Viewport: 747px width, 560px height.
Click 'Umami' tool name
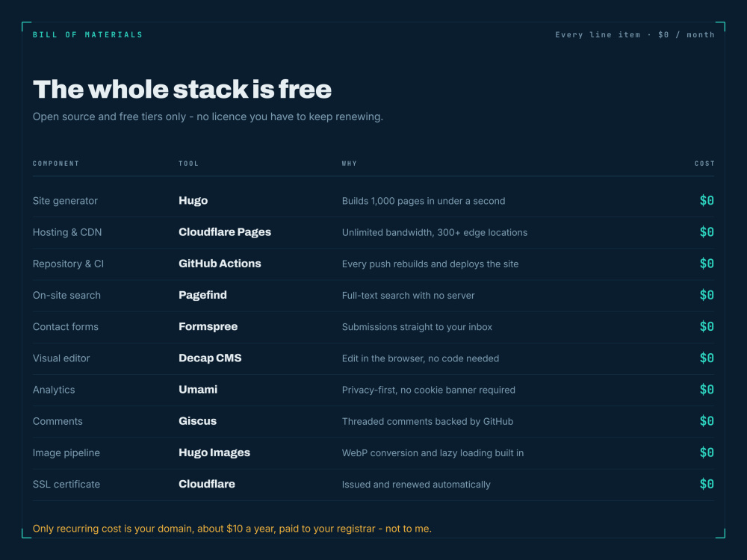click(x=198, y=389)
